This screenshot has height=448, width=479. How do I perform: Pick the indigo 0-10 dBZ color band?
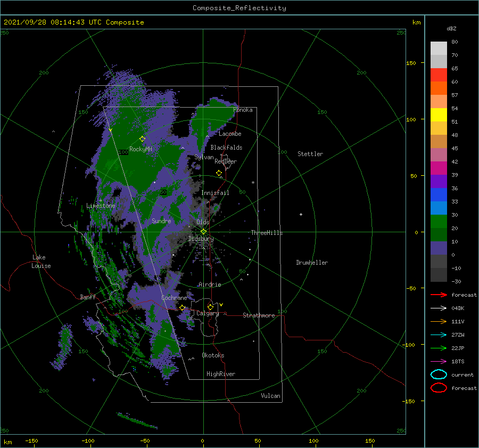point(439,248)
